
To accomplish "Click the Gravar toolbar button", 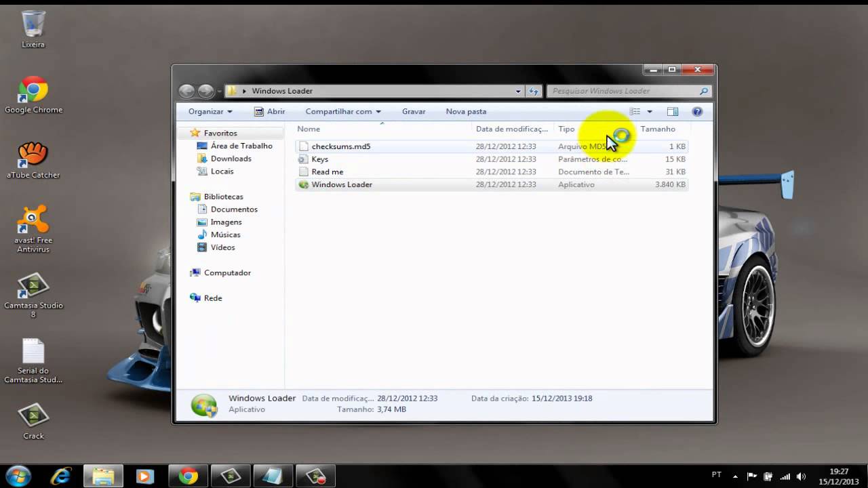I will click(414, 112).
